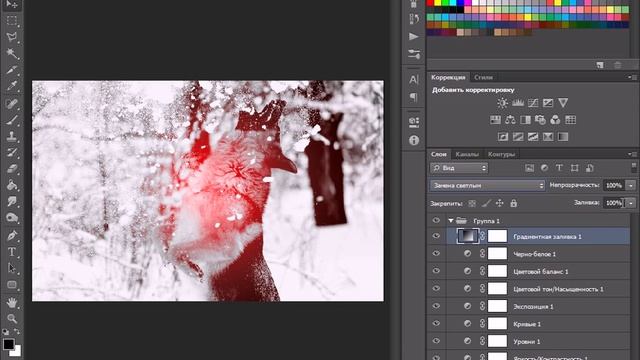Collapse the Группа 1 group triangle

[x=451, y=221]
